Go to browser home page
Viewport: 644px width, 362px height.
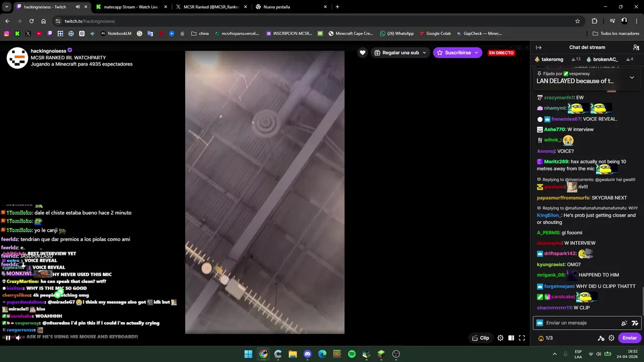(x=43, y=21)
